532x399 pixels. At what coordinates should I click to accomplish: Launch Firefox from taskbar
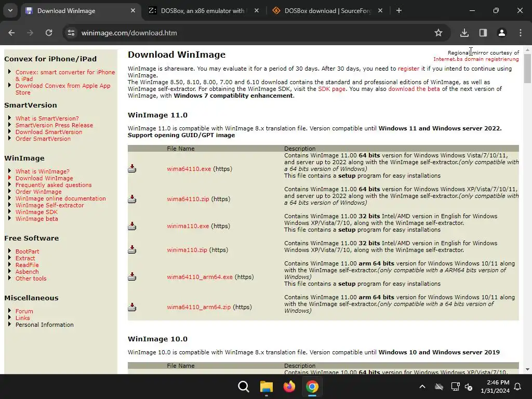[x=289, y=387]
